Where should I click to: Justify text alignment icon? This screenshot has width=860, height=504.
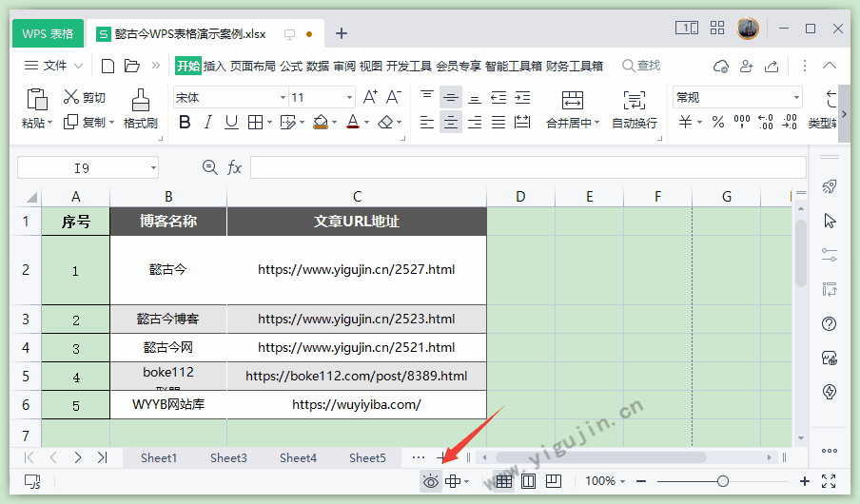[498, 122]
